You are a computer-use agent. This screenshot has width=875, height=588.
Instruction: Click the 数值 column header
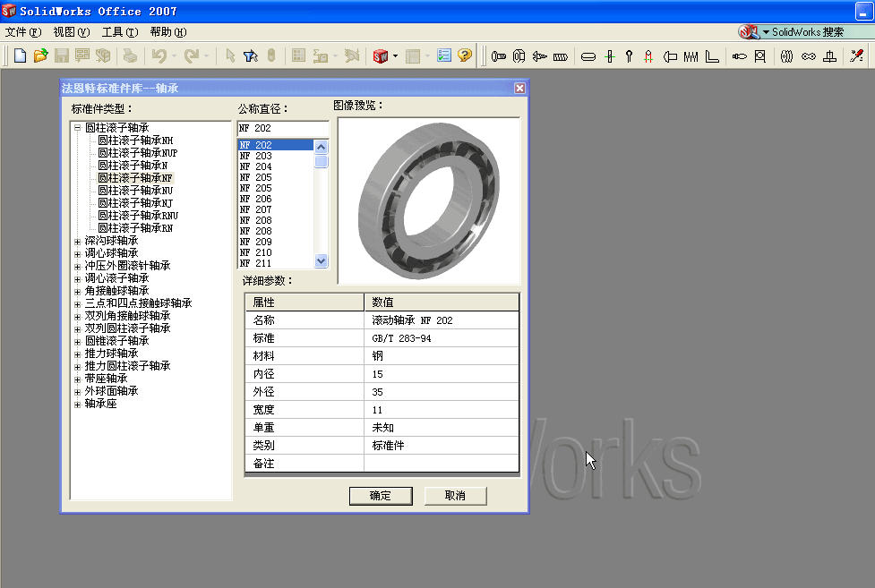click(442, 303)
